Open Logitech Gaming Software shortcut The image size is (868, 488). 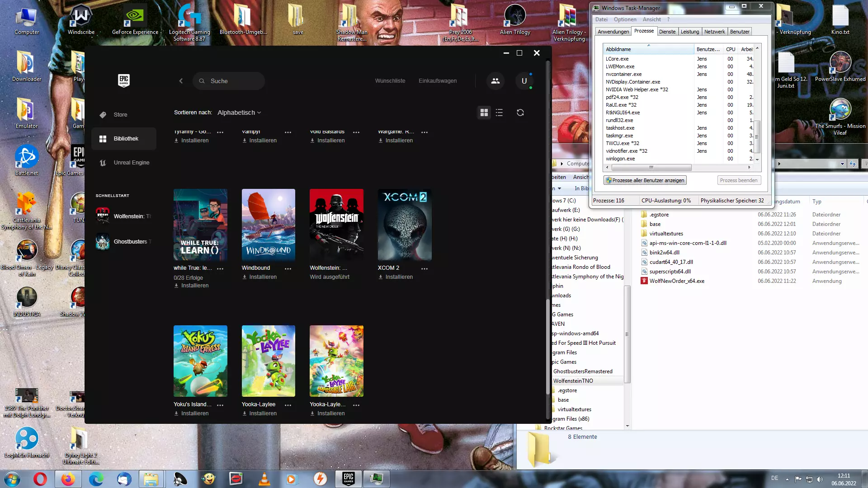[x=189, y=23]
